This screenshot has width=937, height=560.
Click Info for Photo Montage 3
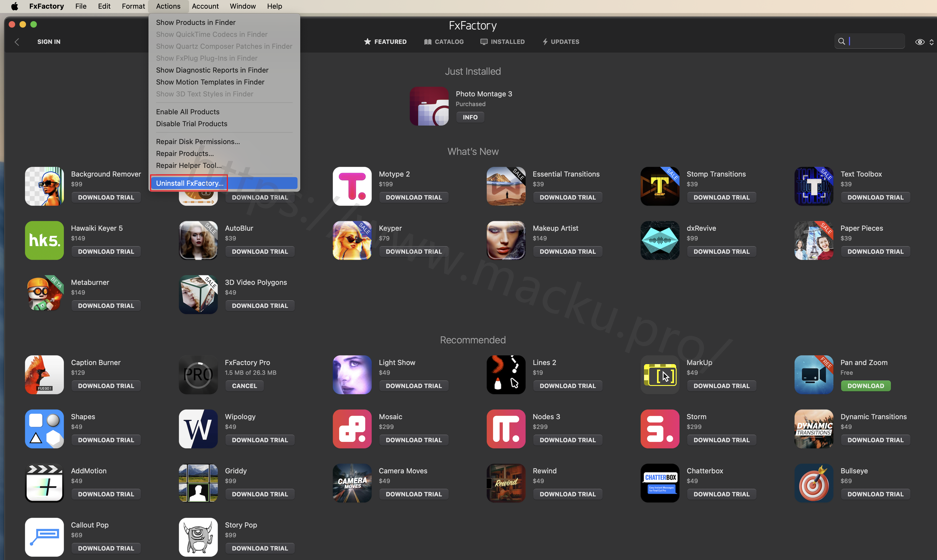(x=470, y=117)
